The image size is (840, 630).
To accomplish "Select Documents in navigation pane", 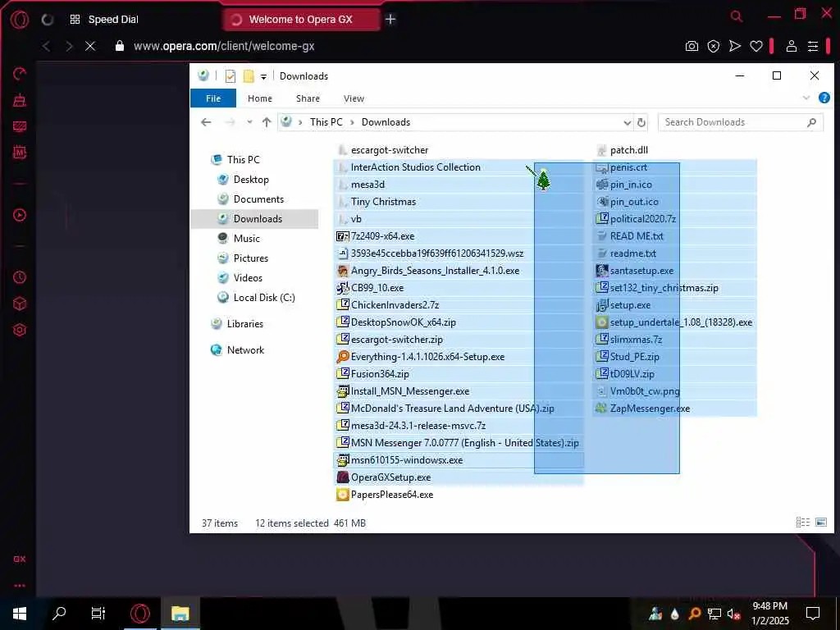I will click(258, 199).
